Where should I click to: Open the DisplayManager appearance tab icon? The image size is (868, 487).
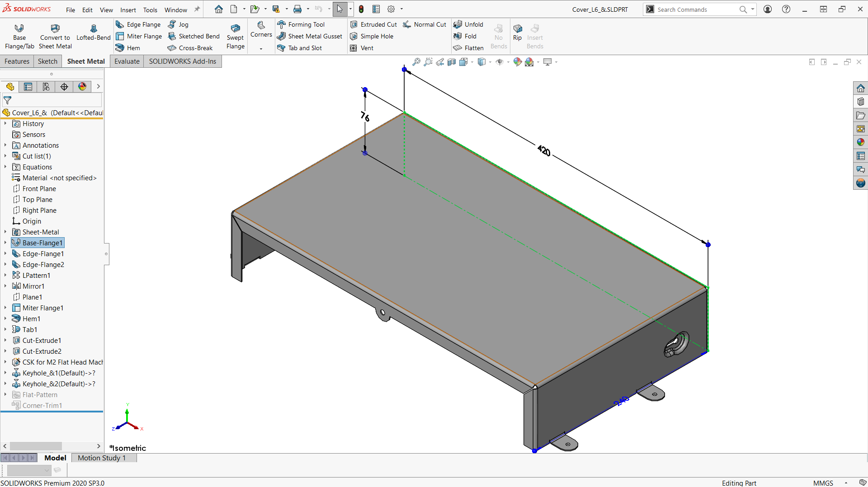coord(82,87)
